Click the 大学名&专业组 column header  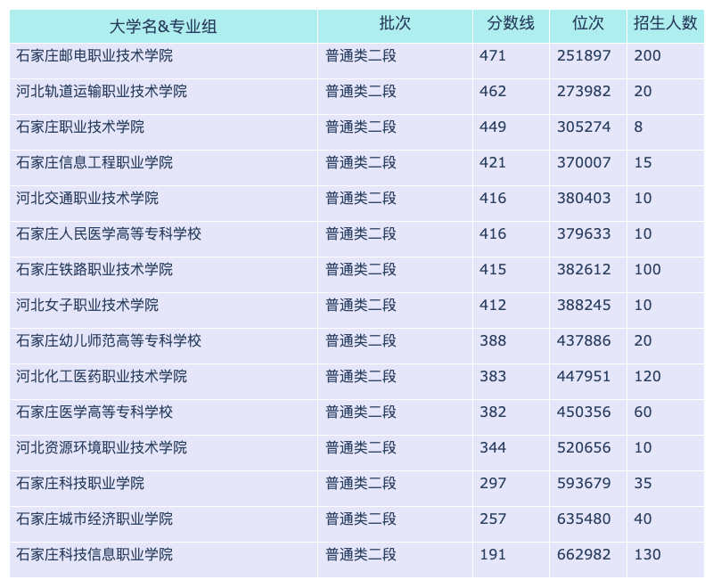tap(163, 27)
